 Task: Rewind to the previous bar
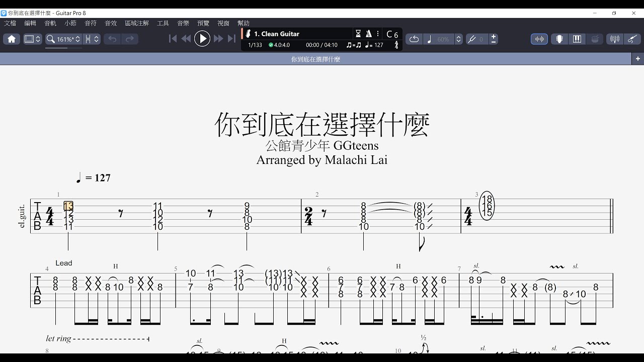click(x=186, y=39)
